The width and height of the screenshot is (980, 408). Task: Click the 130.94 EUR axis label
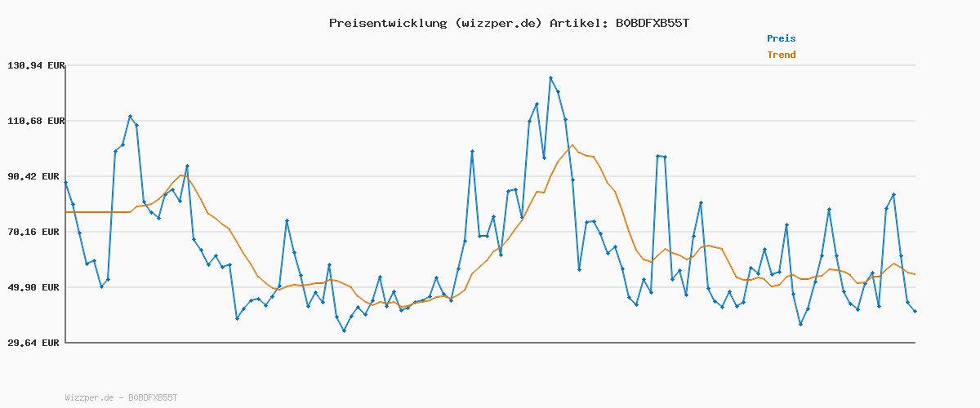coord(35,65)
